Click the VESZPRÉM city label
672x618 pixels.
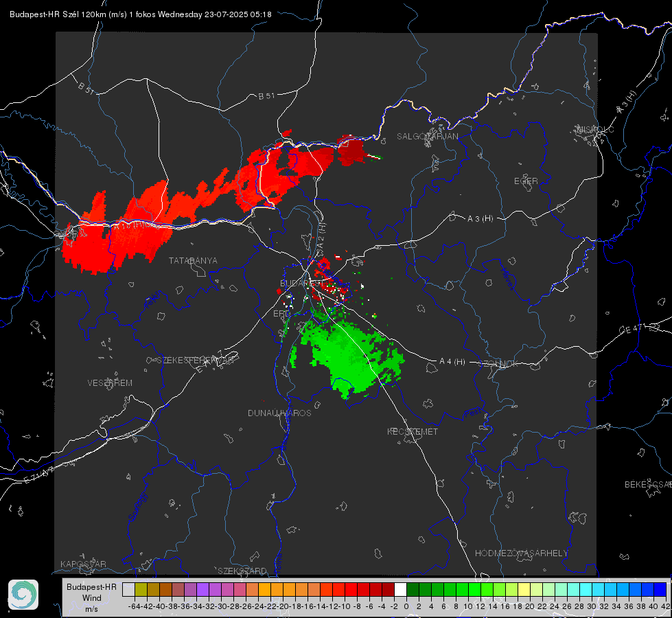coord(110,382)
